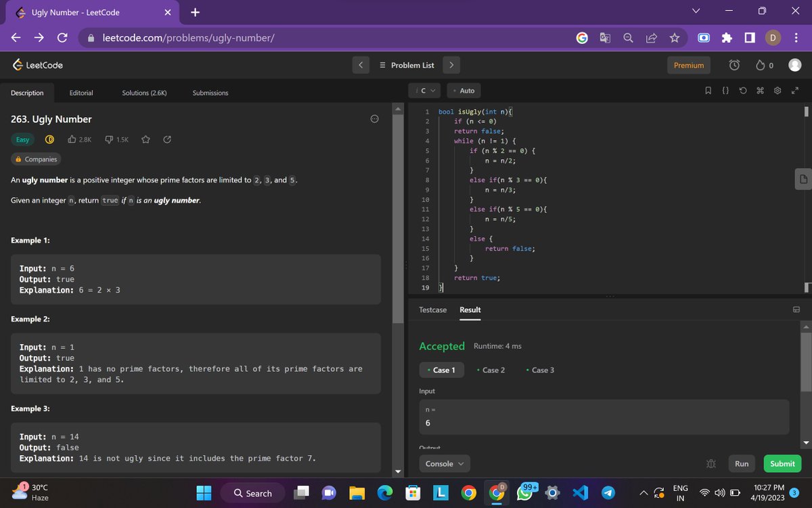Open editor shortcuts command icon
Viewport: 812px width, 508px height.
(x=760, y=91)
